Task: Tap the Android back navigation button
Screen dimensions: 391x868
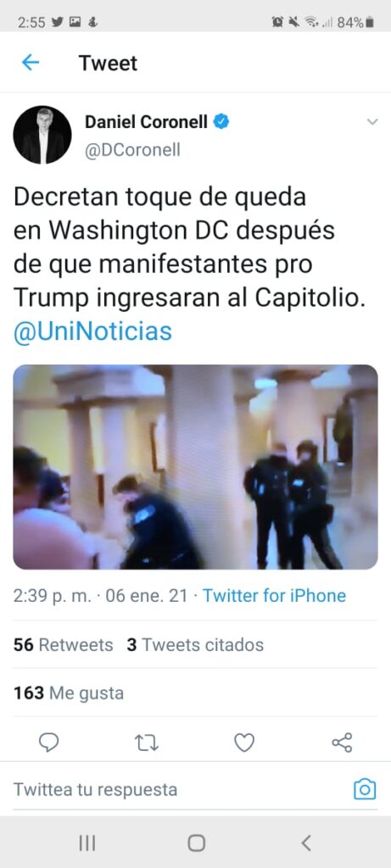Action: 306,843
